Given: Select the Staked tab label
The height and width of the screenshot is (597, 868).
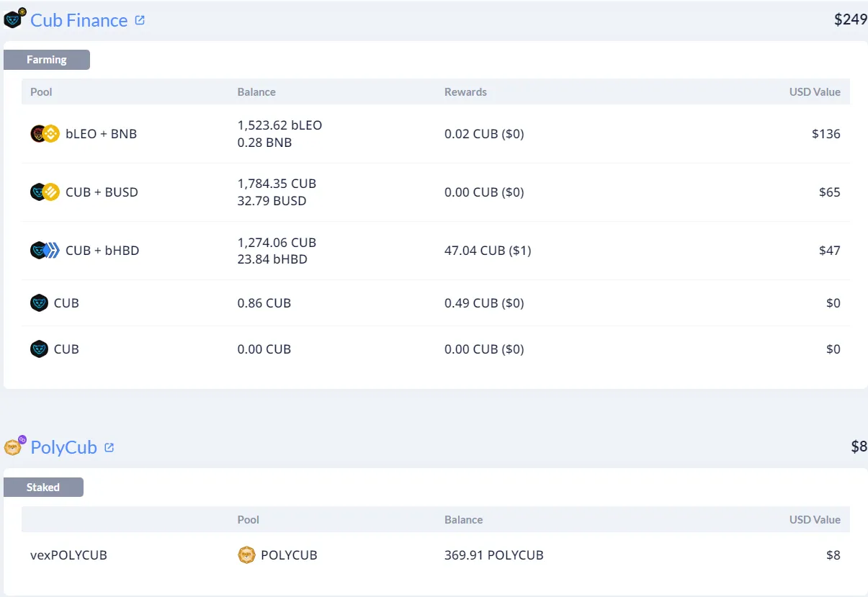Looking at the screenshot, I should click(x=43, y=488).
